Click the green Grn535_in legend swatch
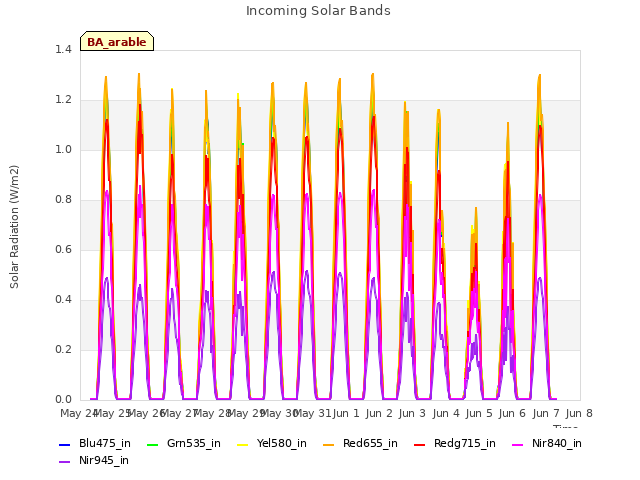The height and width of the screenshot is (480, 640). click(x=152, y=444)
